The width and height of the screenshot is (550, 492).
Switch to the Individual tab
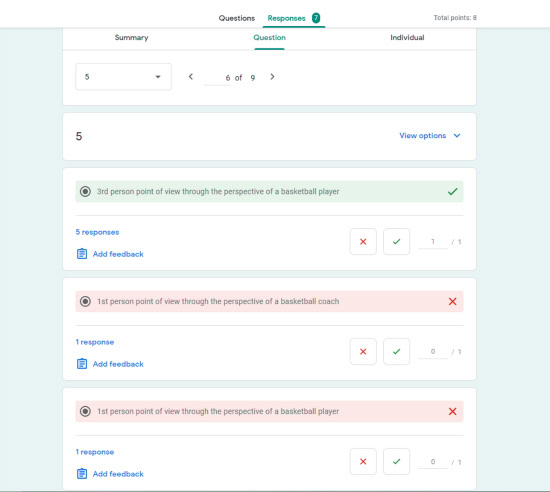click(x=407, y=38)
